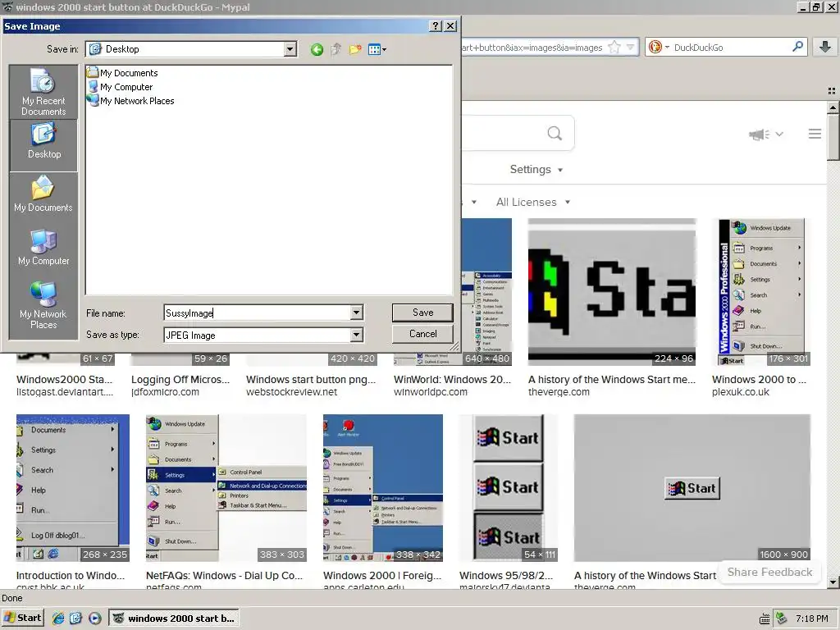Click the Share Feedback button

pos(769,572)
